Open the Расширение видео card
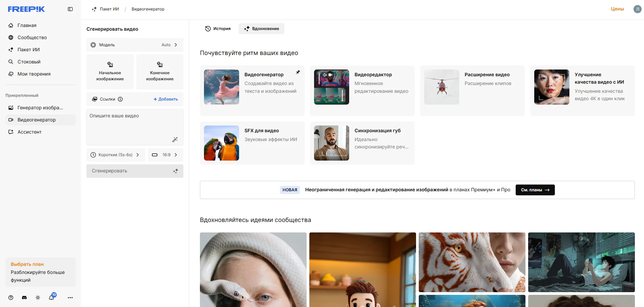The width and height of the screenshot is (644, 307). point(472,91)
